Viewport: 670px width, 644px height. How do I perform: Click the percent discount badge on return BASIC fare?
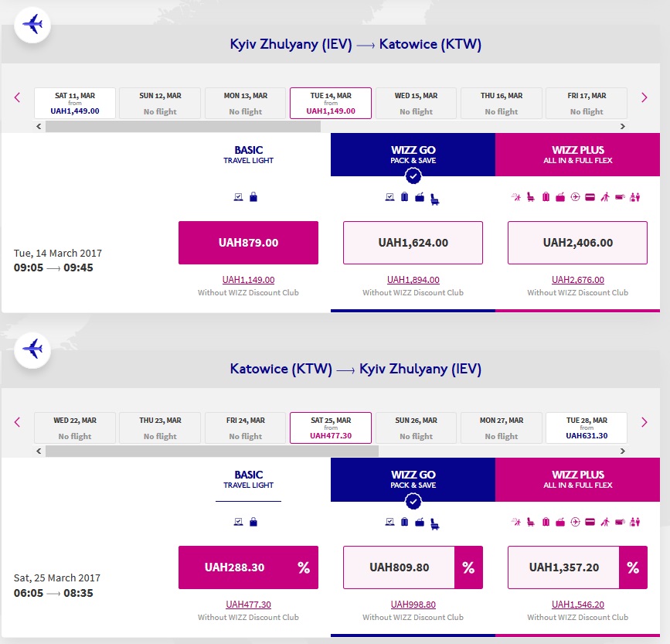coord(303,567)
